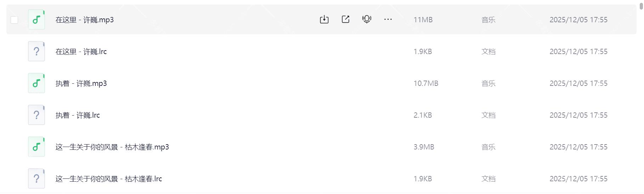The height and width of the screenshot is (194, 644).
Task: Tick the checkbox for 在这里 - 许巍.mp3
Action: [15, 20]
